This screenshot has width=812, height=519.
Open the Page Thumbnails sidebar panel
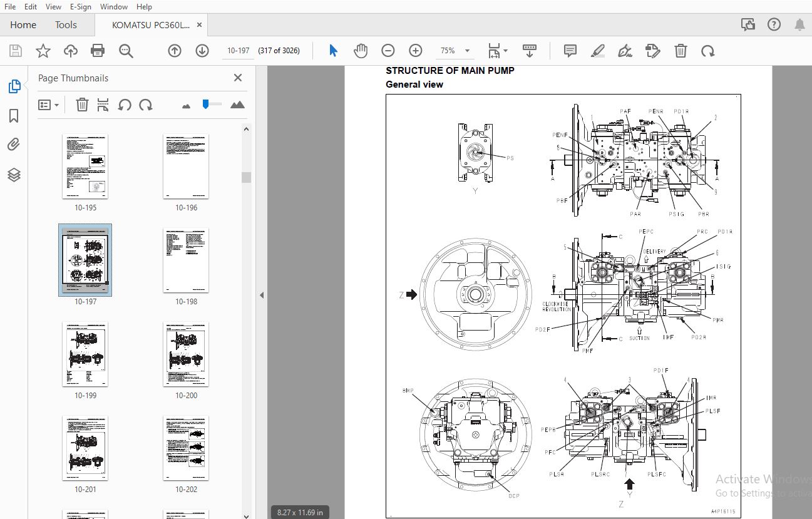(14, 86)
